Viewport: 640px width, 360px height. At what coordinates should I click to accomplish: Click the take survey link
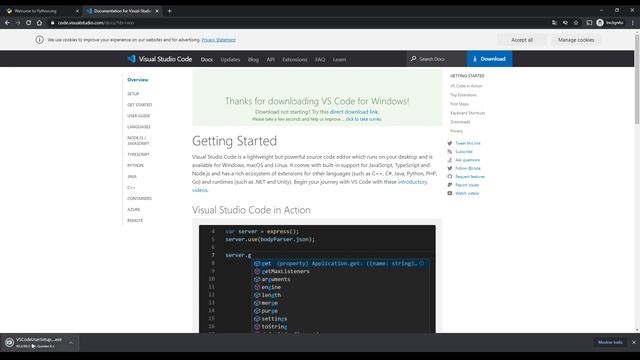pos(363,119)
